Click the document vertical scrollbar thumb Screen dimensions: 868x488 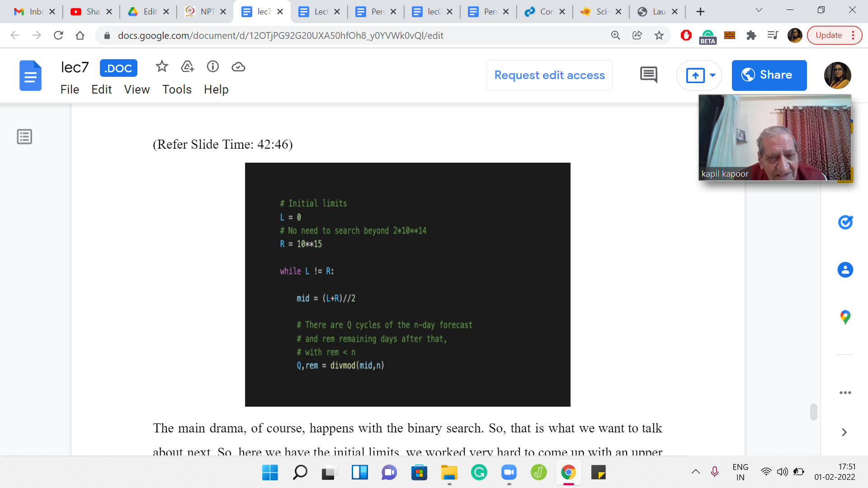click(x=813, y=412)
